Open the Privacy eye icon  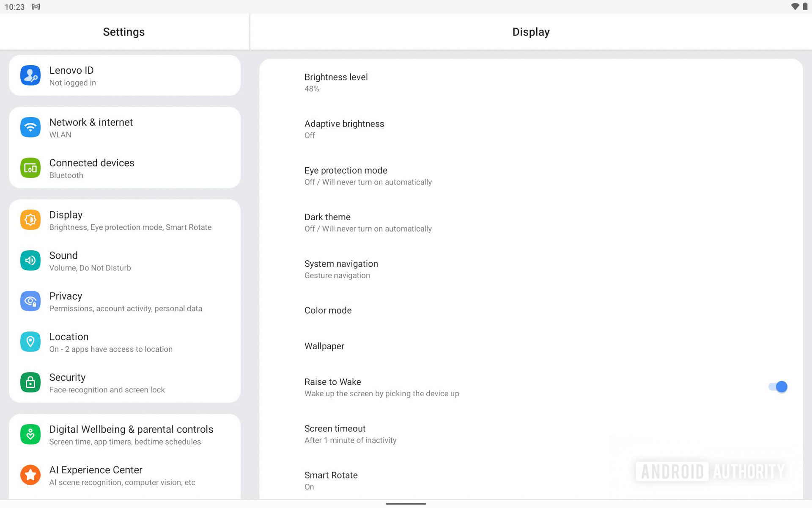pos(30,301)
